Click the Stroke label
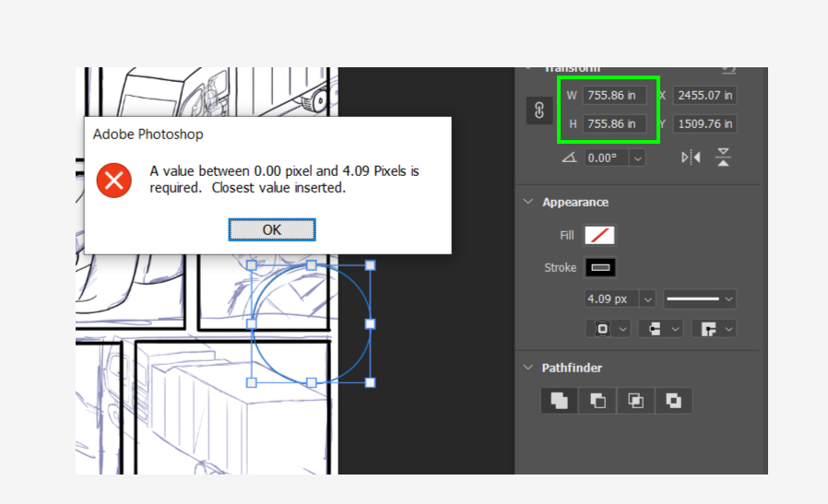This screenshot has height=504, width=828. 561,267
